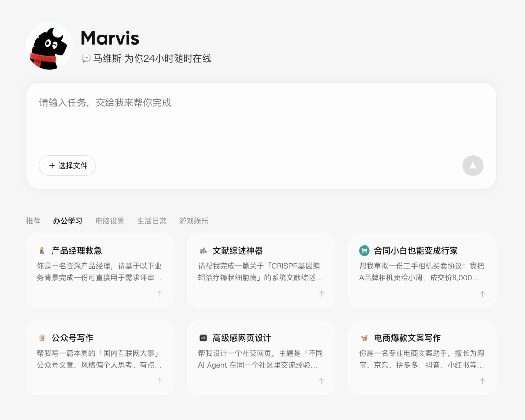This screenshot has width=525, height=420.
Task: Select the 合同小白也能变成行家 card title
Action: (416, 250)
